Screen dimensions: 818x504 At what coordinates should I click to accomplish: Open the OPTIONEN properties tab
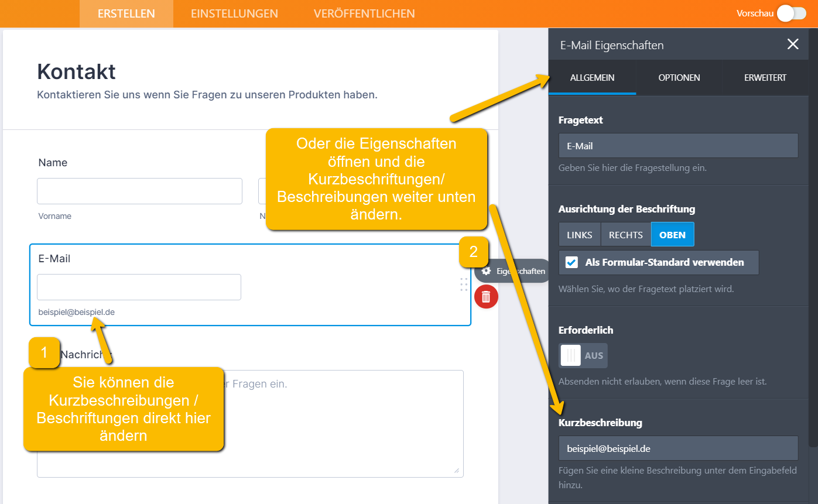point(679,77)
